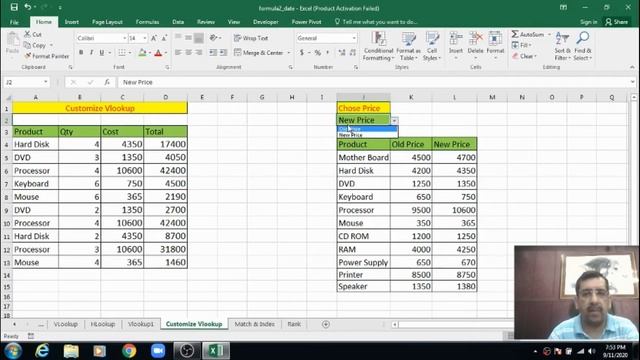The width and height of the screenshot is (640, 360).
Task: Open Cell Styles gallery
Action: (x=432, y=47)
